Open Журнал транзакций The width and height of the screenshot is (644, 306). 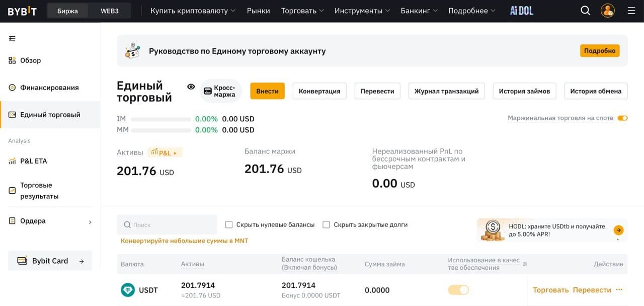click(x=446, y=91)
